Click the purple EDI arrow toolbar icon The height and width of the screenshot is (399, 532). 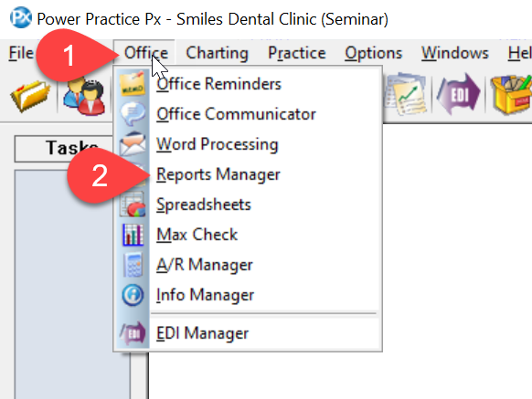click(x=458, y=94)
